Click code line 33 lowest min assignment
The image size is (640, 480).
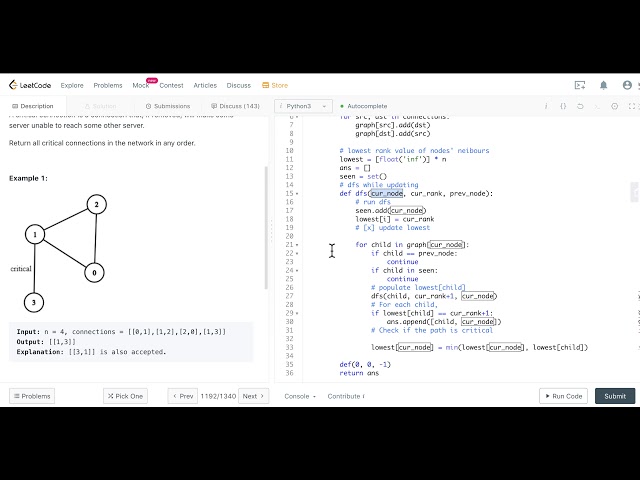(x=480, y=347)
